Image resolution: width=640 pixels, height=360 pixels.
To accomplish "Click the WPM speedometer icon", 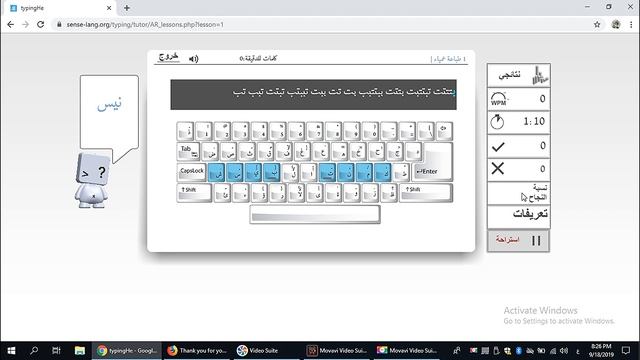I will click(498, 99).
